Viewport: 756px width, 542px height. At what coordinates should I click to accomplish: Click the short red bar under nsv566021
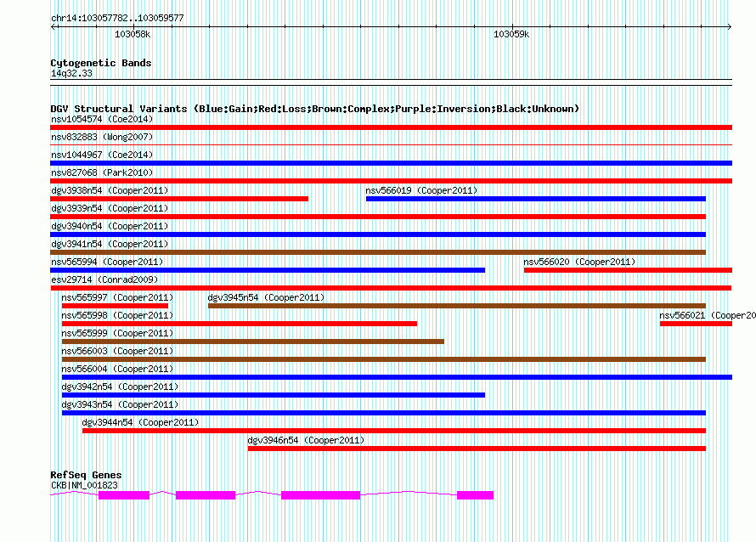point(696,324)
